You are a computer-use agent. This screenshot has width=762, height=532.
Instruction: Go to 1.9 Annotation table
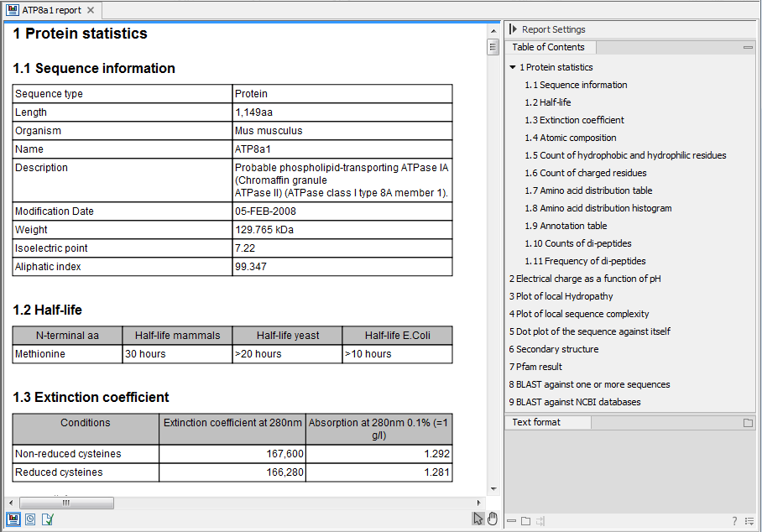[x=566, y=226]
